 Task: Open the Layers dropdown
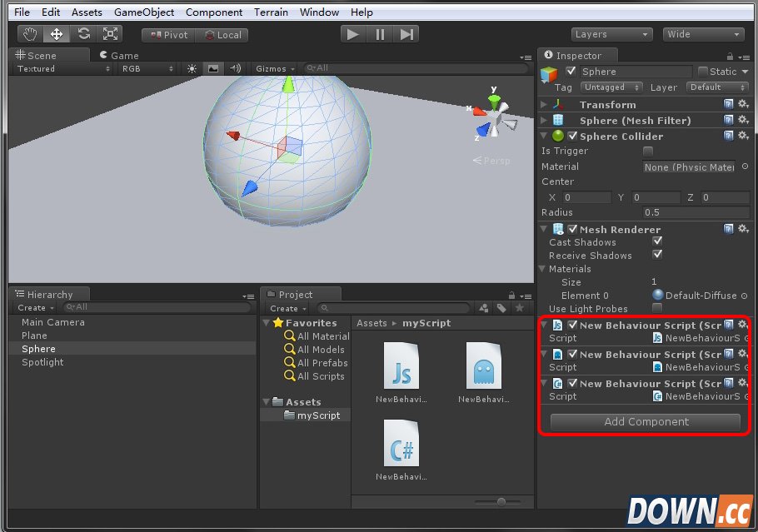point(611,33)
